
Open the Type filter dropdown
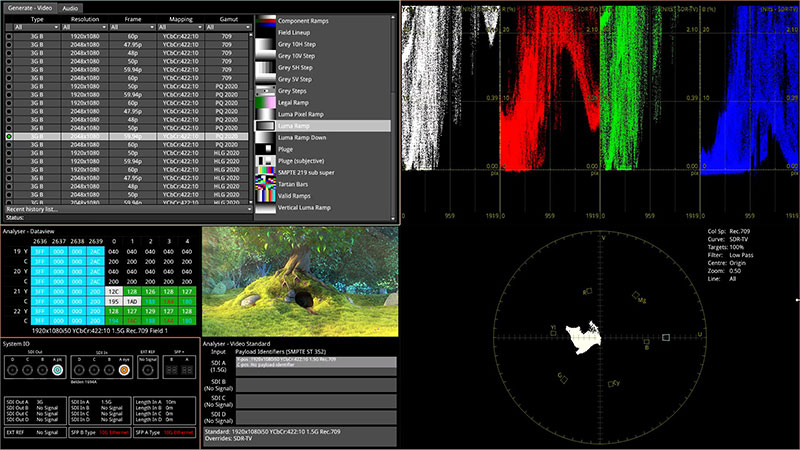coord(37,27)
